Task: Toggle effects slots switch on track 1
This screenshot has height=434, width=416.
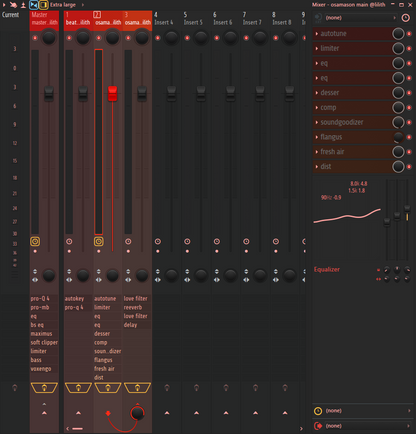Action: click(78, 388)
